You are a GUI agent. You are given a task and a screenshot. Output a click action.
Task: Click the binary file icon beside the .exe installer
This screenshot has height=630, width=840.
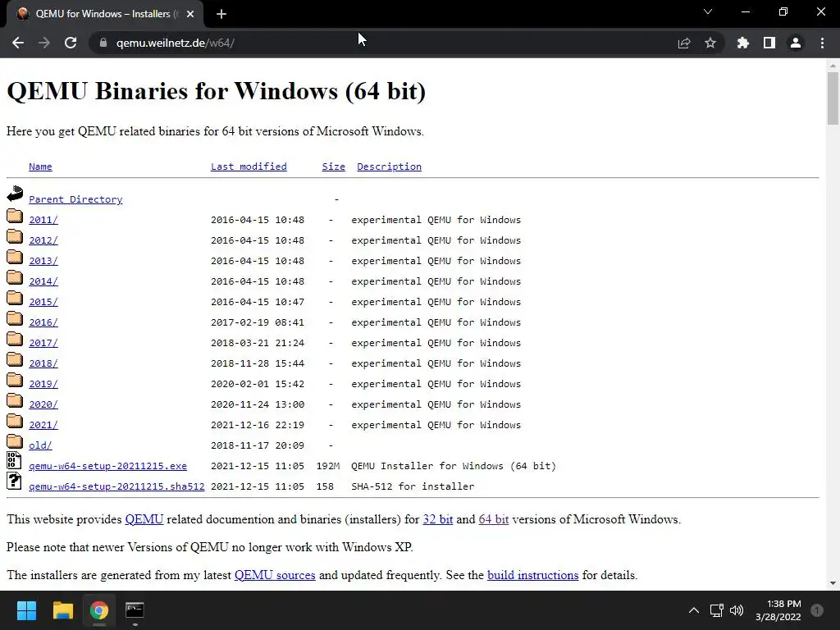[14, 461]
